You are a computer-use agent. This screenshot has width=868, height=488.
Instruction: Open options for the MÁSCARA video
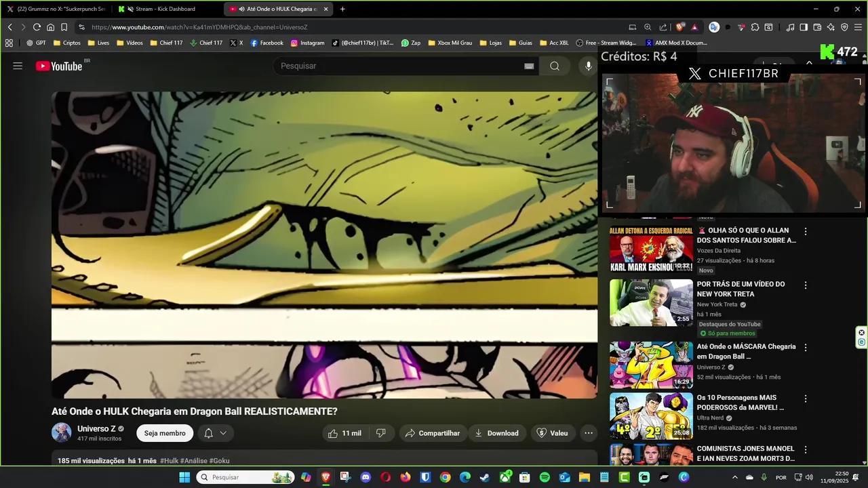pyautogui.click(x=806, y=348)
